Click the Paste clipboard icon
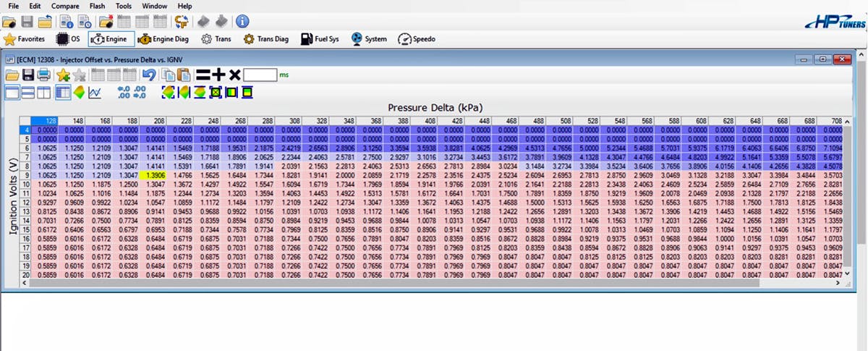The width and height of the screenshot is (868, 351). pos(184,75)
